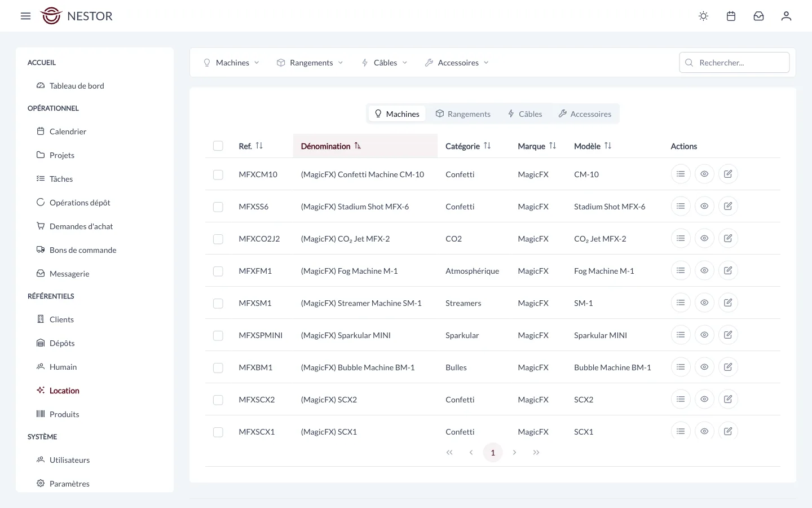Open the inbox icon in header
The width and height of the screenshot is (812, 508).
(x=758, y=16)
